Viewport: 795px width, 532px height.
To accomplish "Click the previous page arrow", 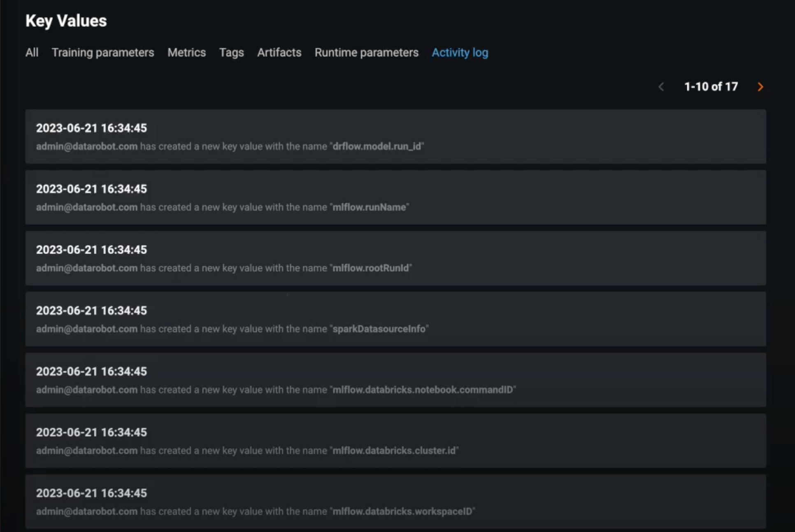I will (x=661, y=87).
